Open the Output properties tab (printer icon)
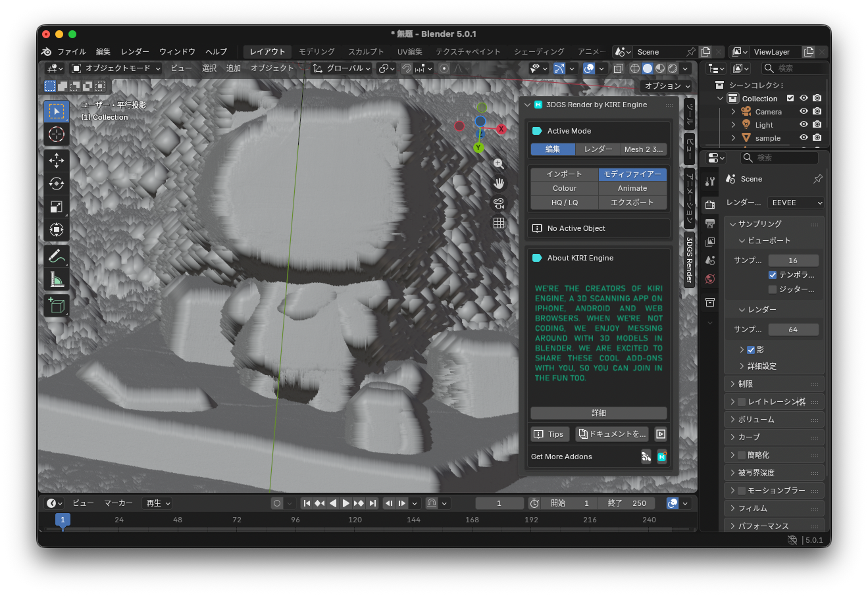 click(709, 224)
